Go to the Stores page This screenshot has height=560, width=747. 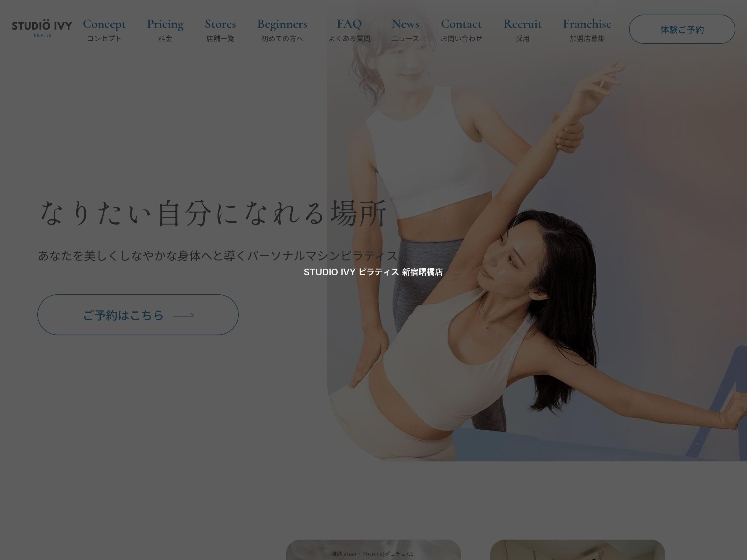pos(220,30)
